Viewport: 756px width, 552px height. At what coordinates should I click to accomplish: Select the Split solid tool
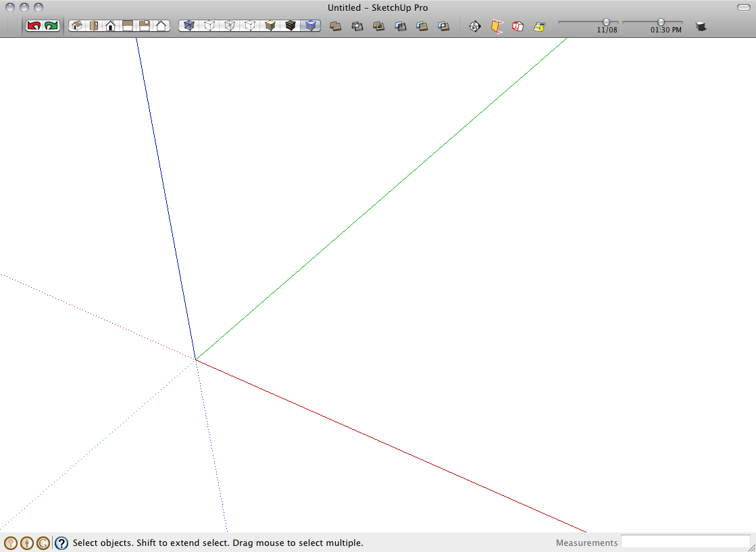click(x=444, y=26)
